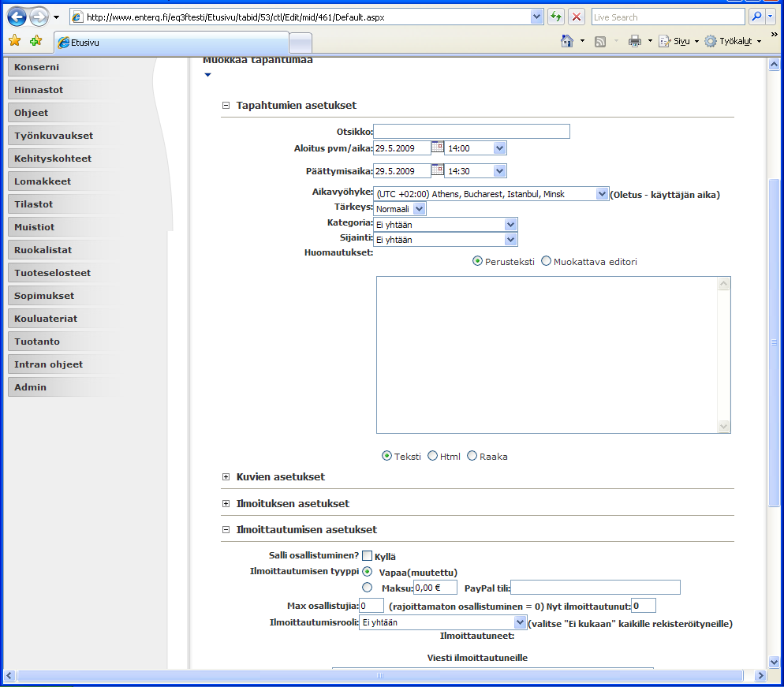Open the Tärkeys Normaali dropdown

419,209
